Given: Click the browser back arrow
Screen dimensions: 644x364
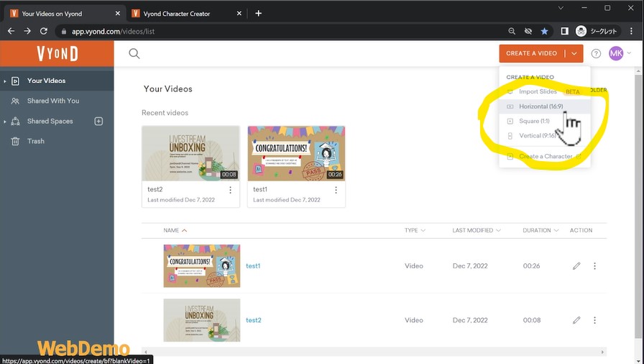Looking at the screenshot, I should pos(11,31).
